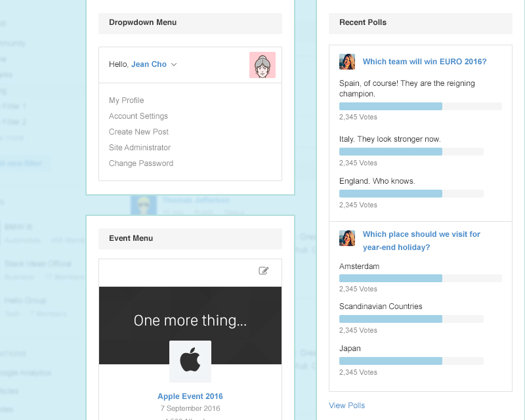Choose Create New Post
This screenshot has height=420, width=525.
click(x=138, y=131)
